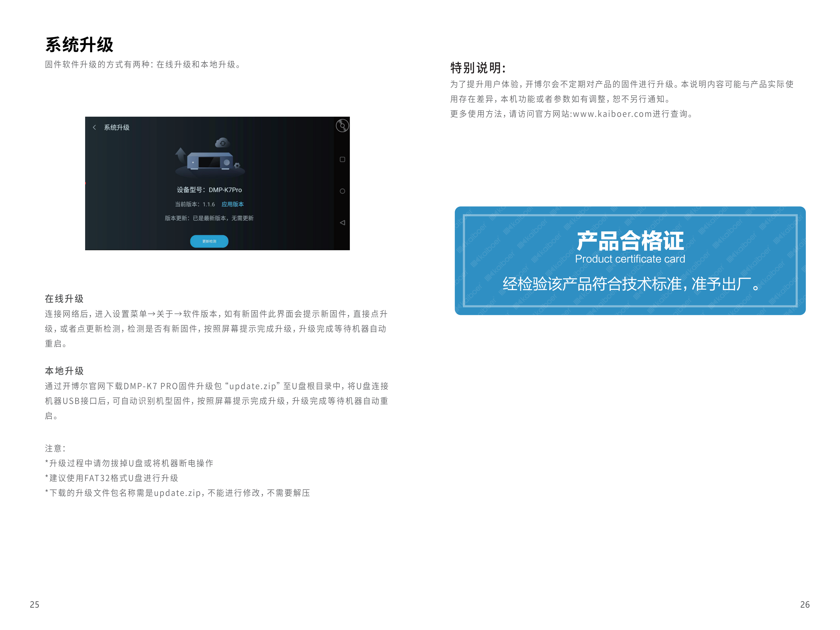Click the 在线升级 section heading
The width and height of the screenshot is (840, 630).
[x=64, y=299]
